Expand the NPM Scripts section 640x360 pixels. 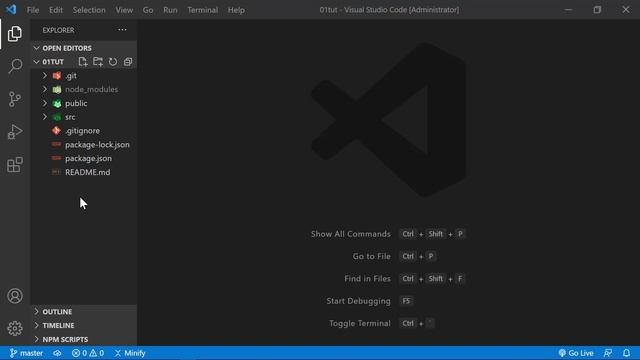pos(84,340)
